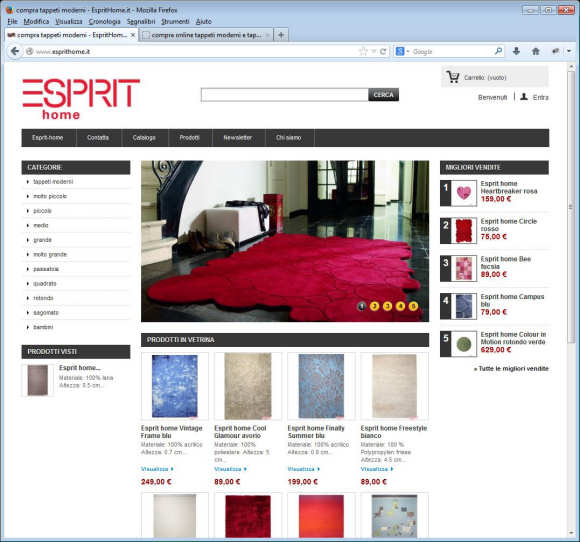Open the Cronologia menu
The height and width of the screenshot is (542, 580).
point(105,21)
